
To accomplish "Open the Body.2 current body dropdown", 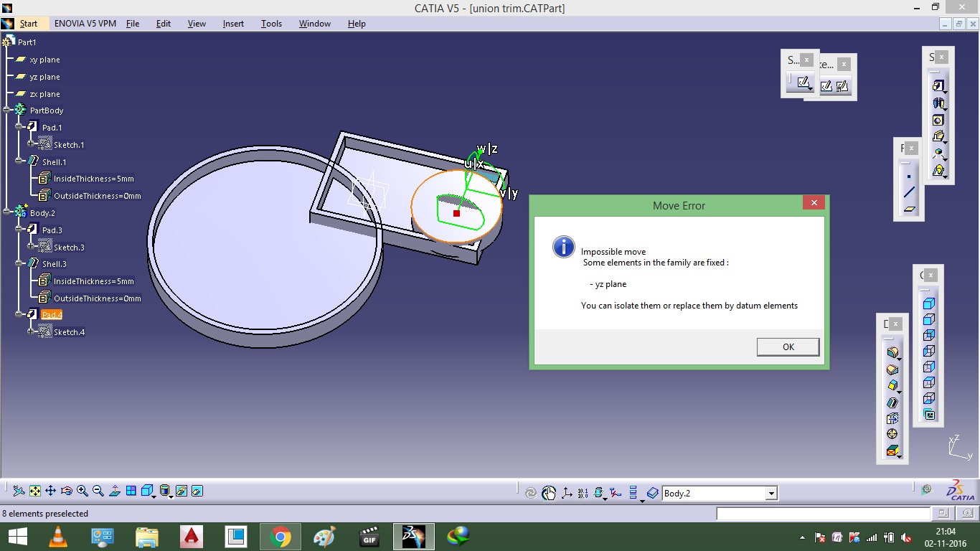I will pos(771,494).
